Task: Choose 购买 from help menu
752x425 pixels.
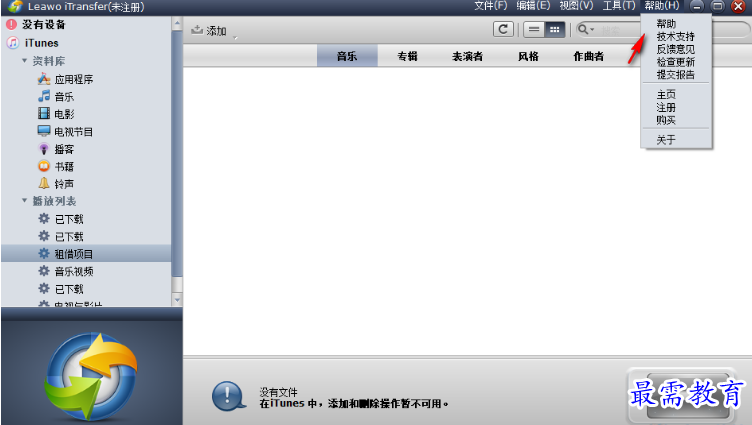Action: [666, 120]
